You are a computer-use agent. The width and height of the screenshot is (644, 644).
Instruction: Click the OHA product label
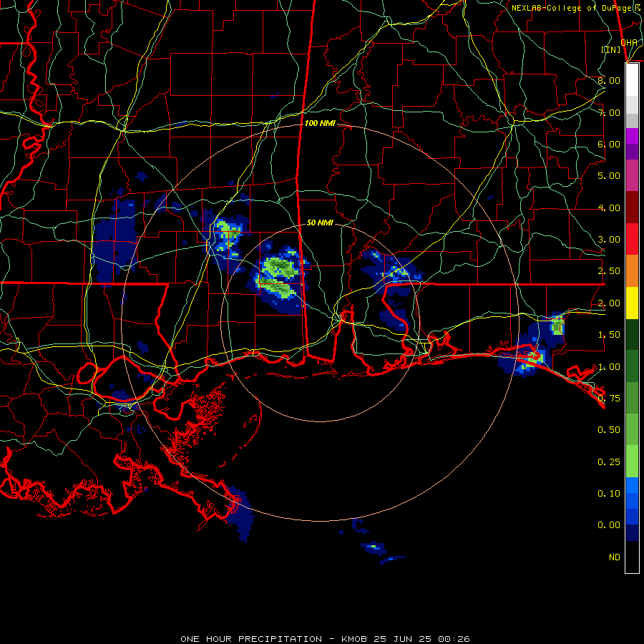pyautogui.click(x=629, y=42)
